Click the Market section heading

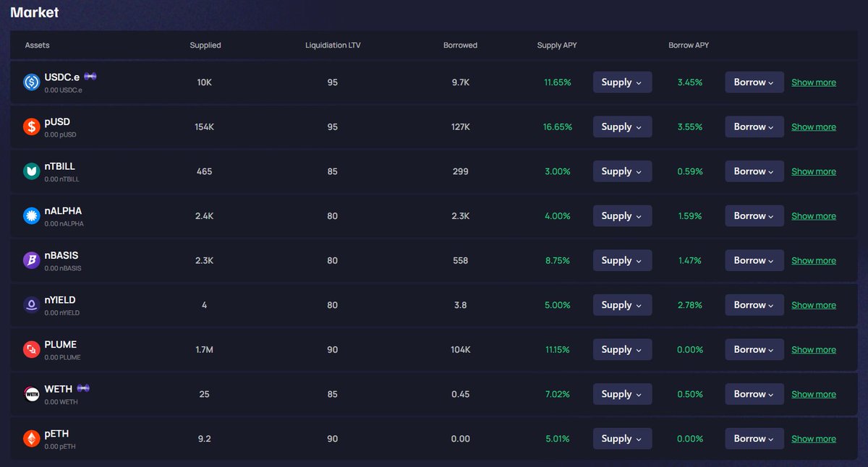[x=35, y=12]
